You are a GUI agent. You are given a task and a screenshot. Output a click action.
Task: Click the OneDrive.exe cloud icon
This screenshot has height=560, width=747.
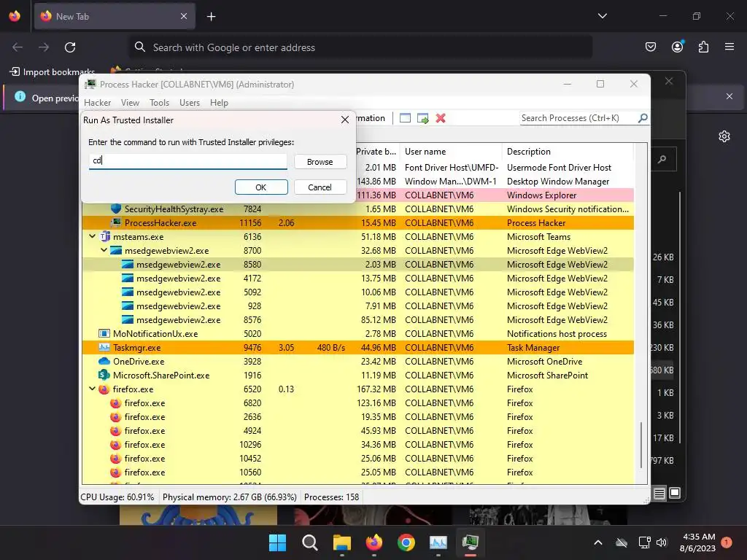pyautogui.click(x=104, y=361)
